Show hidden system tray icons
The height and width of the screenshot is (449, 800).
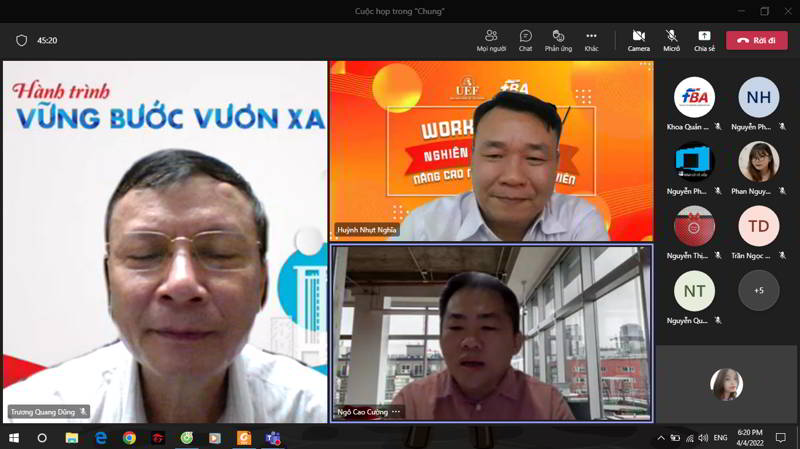click(x=661, y=438)
